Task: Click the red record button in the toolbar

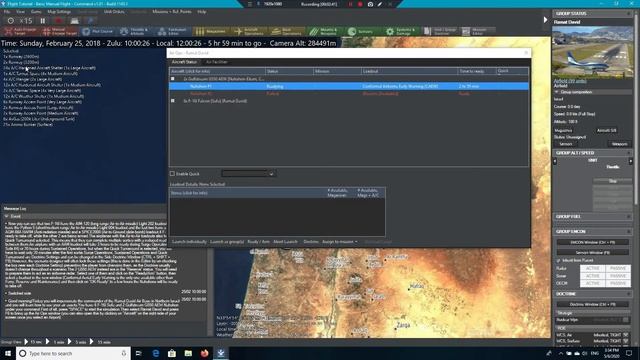Action: tap(58, 20)
